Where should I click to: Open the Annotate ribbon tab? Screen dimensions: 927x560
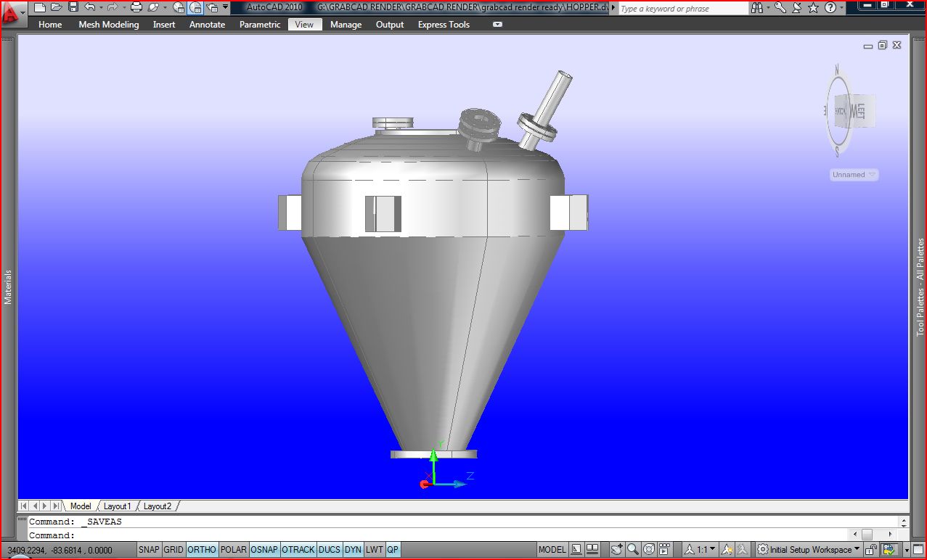(207, 25)
